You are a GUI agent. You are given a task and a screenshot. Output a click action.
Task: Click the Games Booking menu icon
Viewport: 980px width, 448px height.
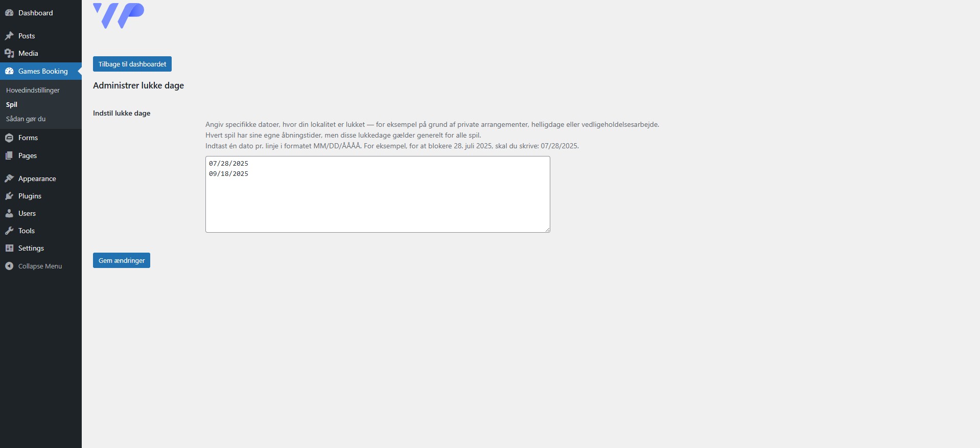9,71
